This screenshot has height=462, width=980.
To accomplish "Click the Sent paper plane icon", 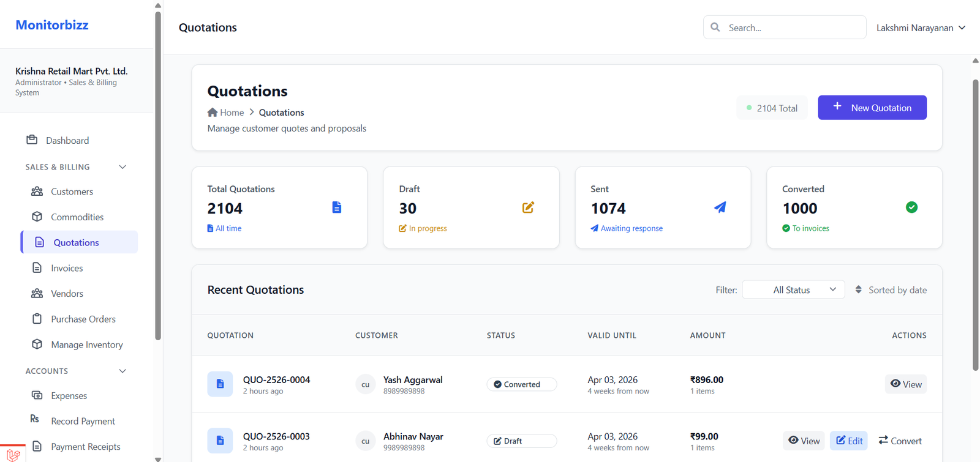I will tap(720, 207).
